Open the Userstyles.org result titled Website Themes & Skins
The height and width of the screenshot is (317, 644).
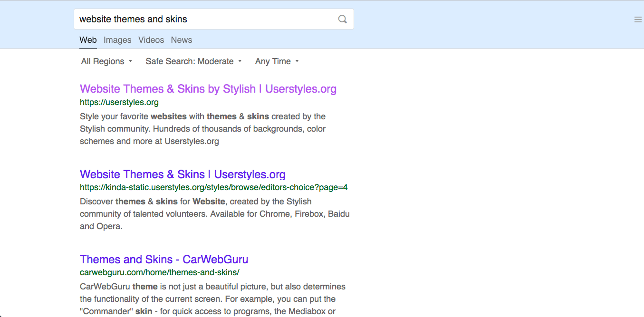208,89
